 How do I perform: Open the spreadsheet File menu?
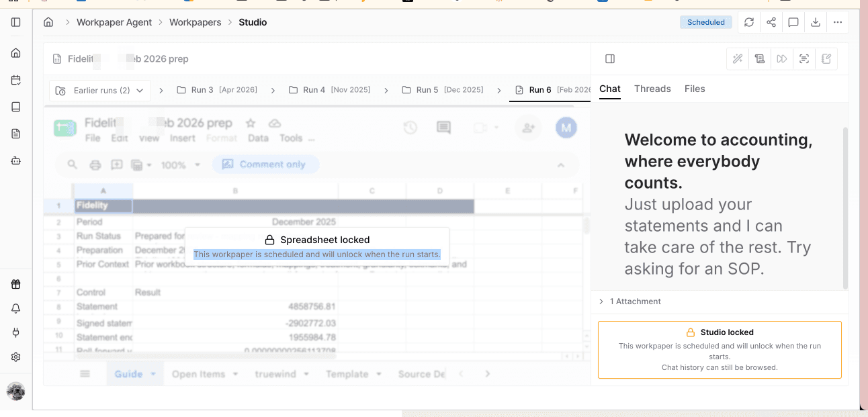(x=93, y=138)
